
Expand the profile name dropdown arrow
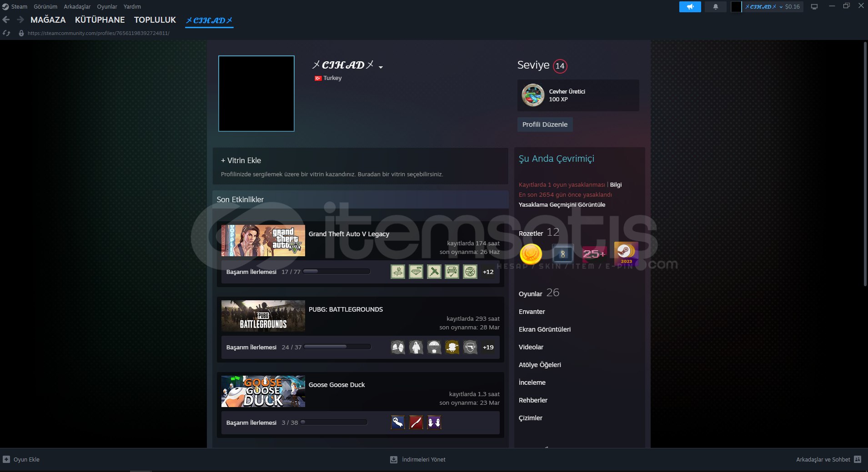[x=381, y=67]
